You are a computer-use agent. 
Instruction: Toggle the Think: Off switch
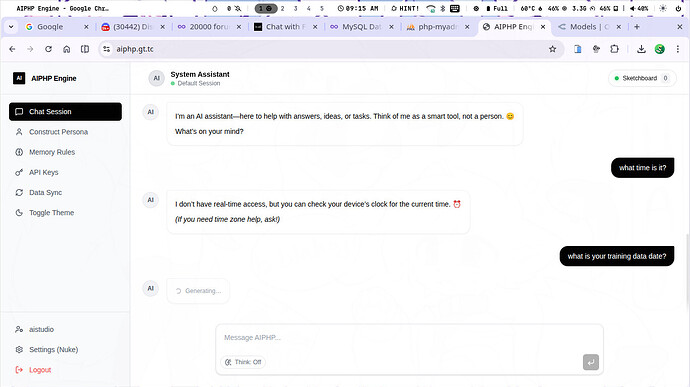pyautogui.click(x=243, y=362)
